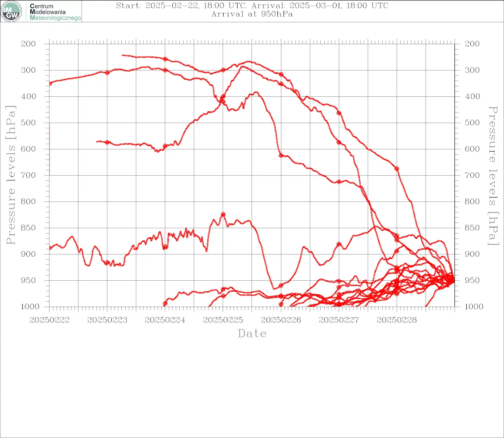Click trajectory marker near 720 hPa on 20250227
504x438 pixels.
tap(339, 182)
